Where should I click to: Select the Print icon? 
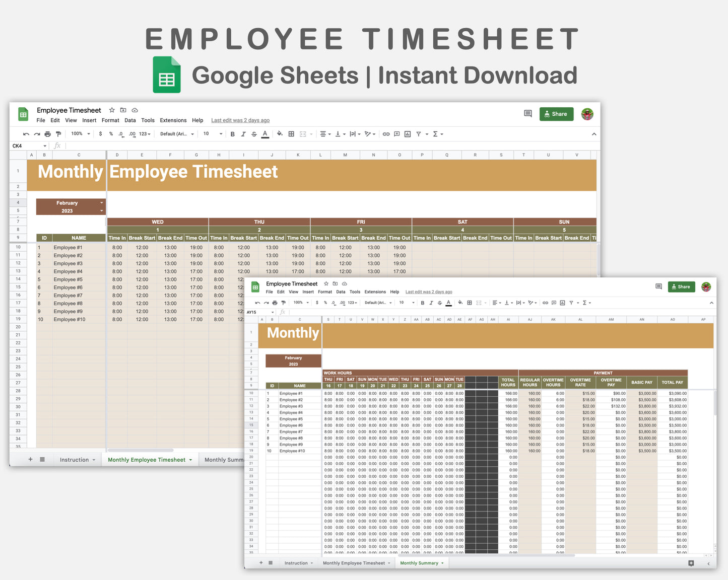(47, 133)
